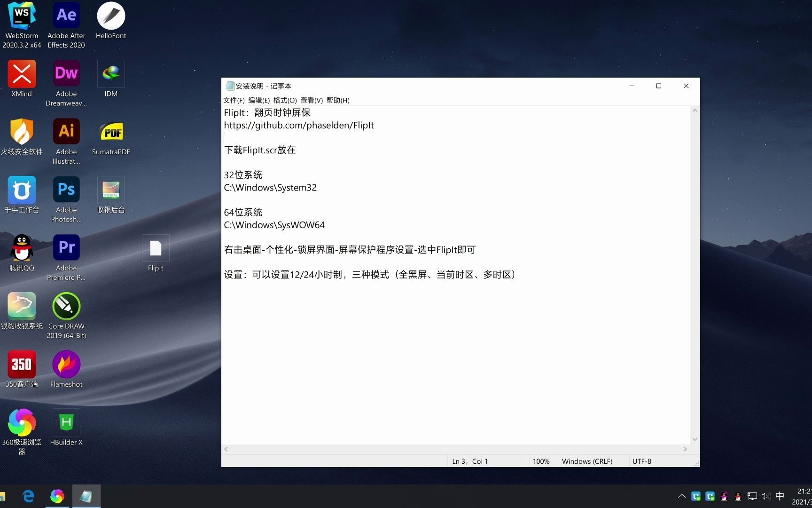Click the '100%' zoom status entry
The width and height of the screenshot is (812, 508).
541,461
